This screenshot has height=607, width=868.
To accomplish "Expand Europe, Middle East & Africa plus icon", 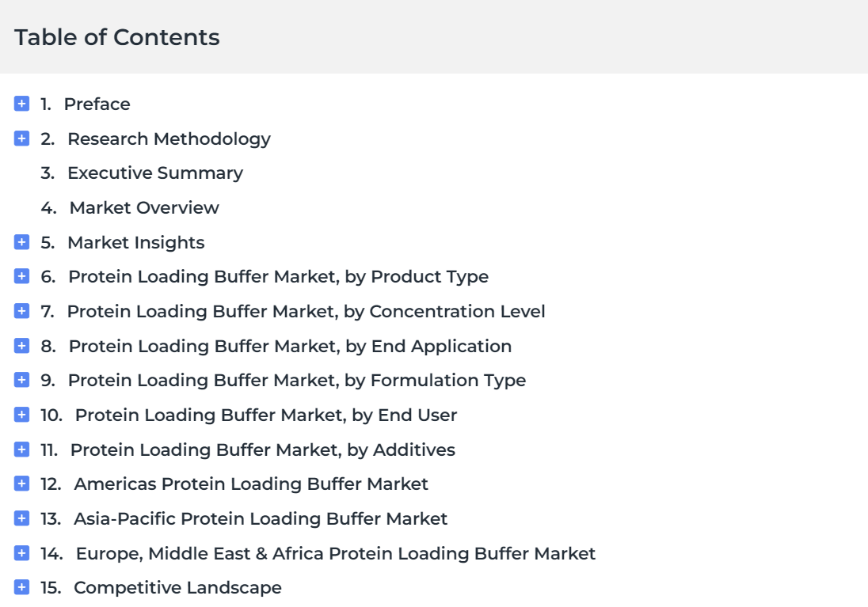I will [x=21, y=552].
